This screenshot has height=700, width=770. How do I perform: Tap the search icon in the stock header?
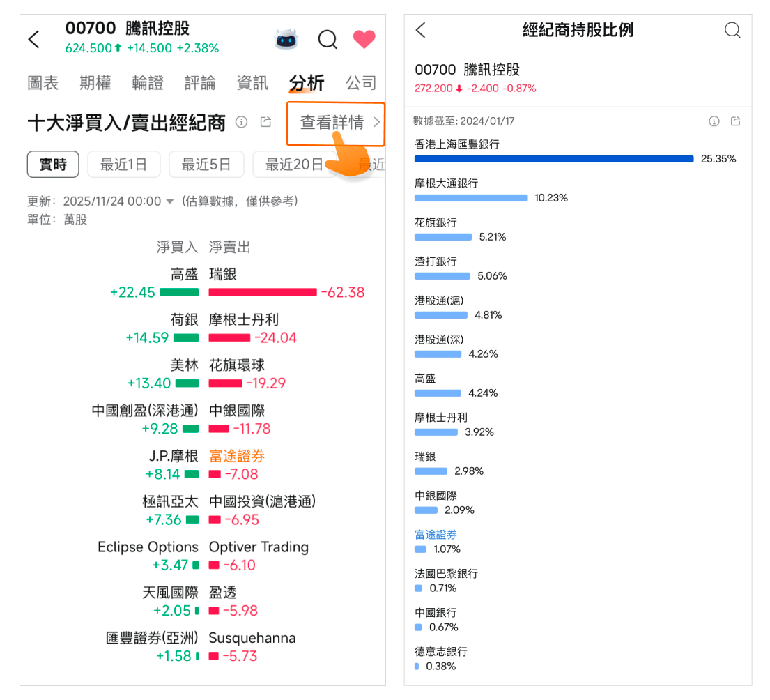pos(328,39)
